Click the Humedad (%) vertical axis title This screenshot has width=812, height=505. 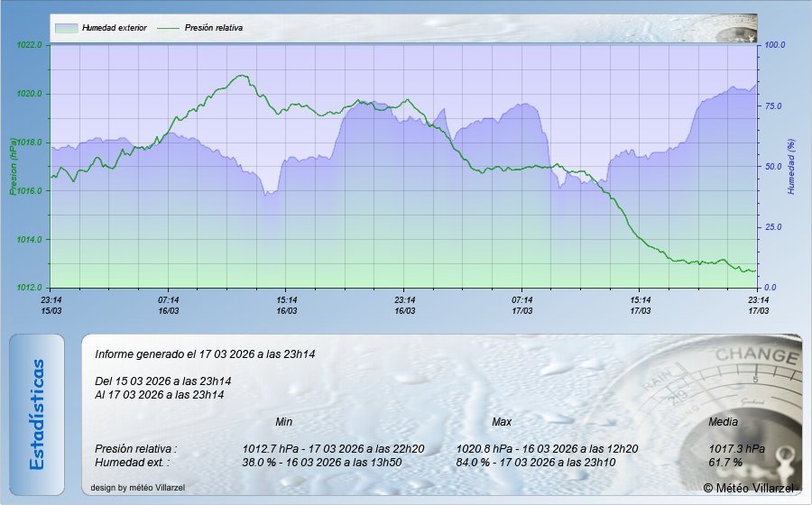pos(790,166)
